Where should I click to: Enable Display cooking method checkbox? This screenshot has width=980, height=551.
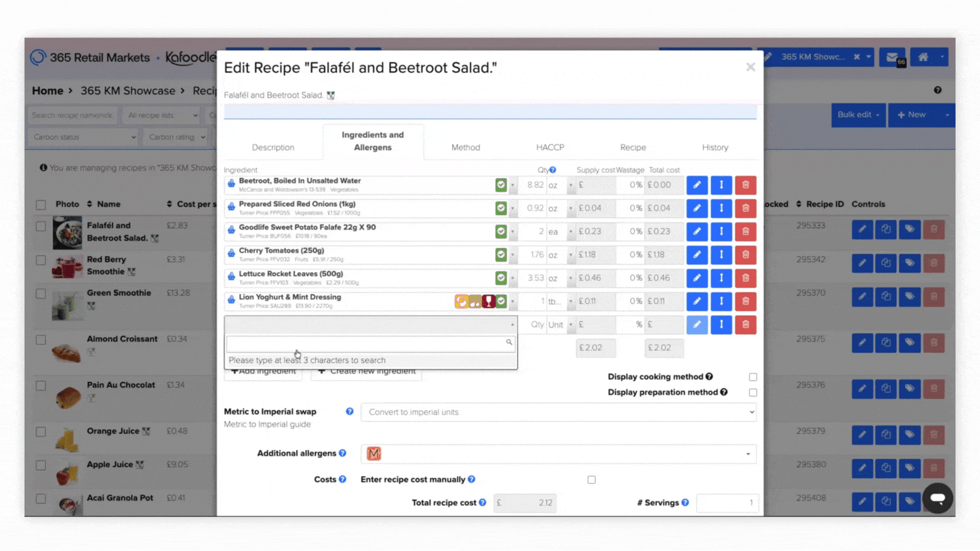pyautogui.click(x=753, y=377)
